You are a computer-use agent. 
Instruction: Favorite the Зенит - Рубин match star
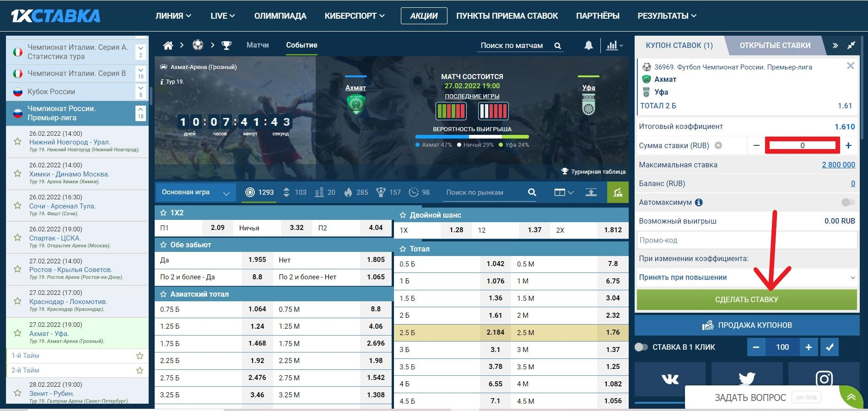17,393
